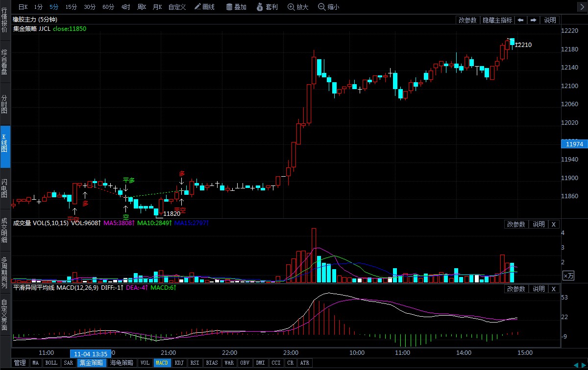Select the OBV indicator tab
Viewport: 588px width, 370px height.
[245, 363]
